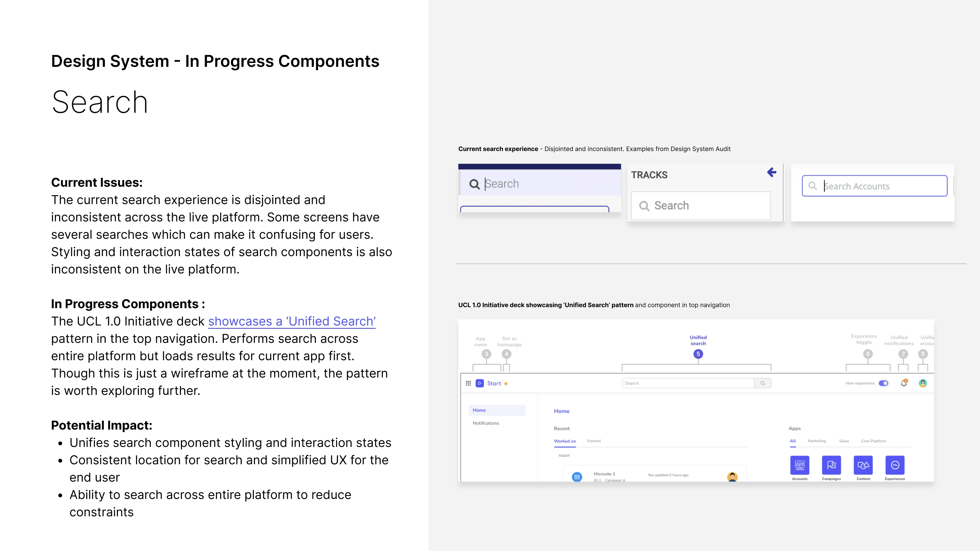The image size is (980, 551).
Task: Click magnifier icon in lavender Search bar
Action: pyautogui.click(x=474, y=184)
